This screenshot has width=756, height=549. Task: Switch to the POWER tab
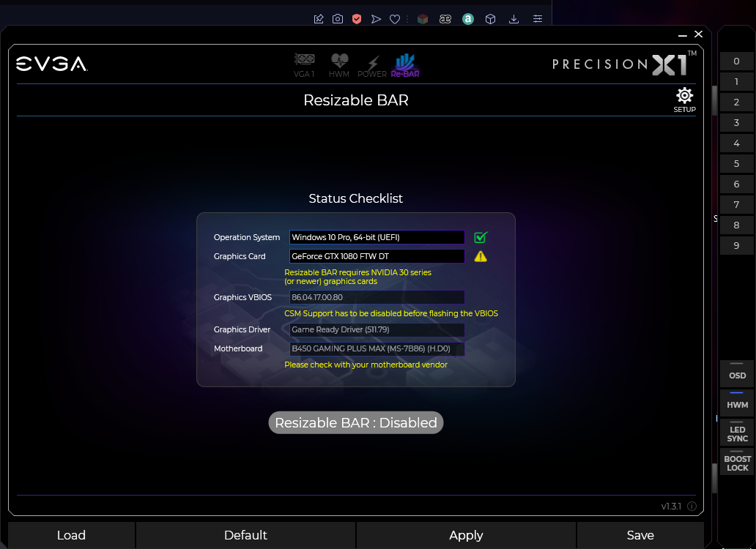(371, 66)
